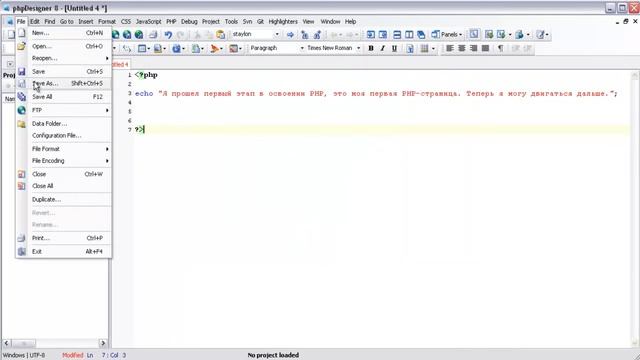Choose Open... from the File menu

coord(64,46)
